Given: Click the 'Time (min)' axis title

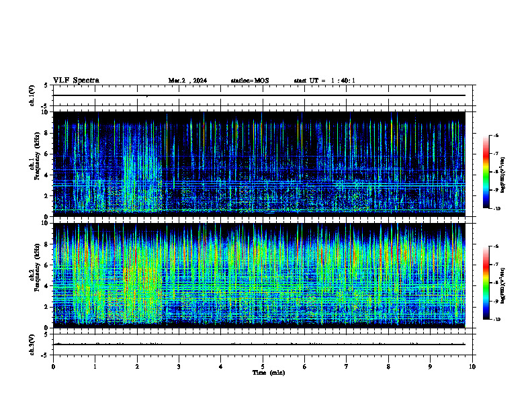Looking at the screenshot, I should [269, 373].
